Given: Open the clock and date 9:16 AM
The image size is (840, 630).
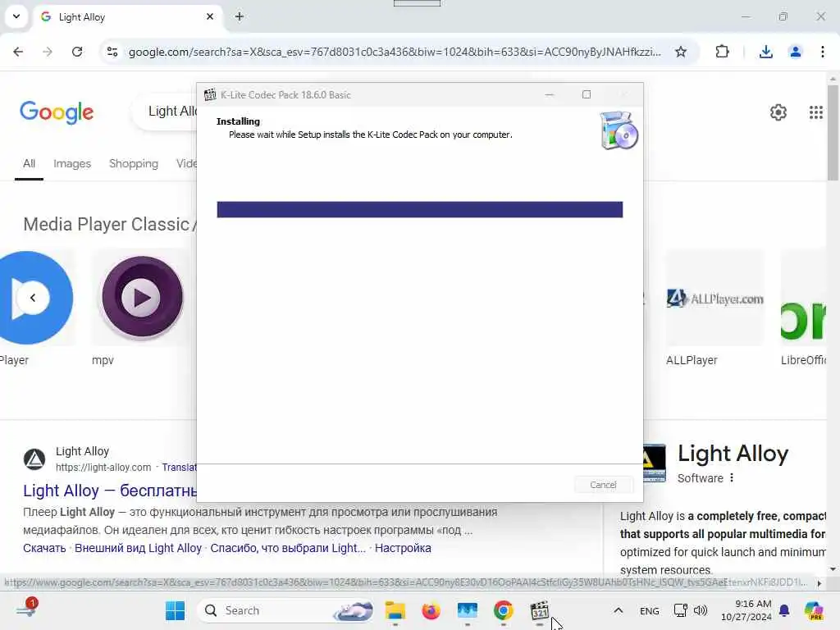Looking at the screenshot, I should [x=746, y=610].
